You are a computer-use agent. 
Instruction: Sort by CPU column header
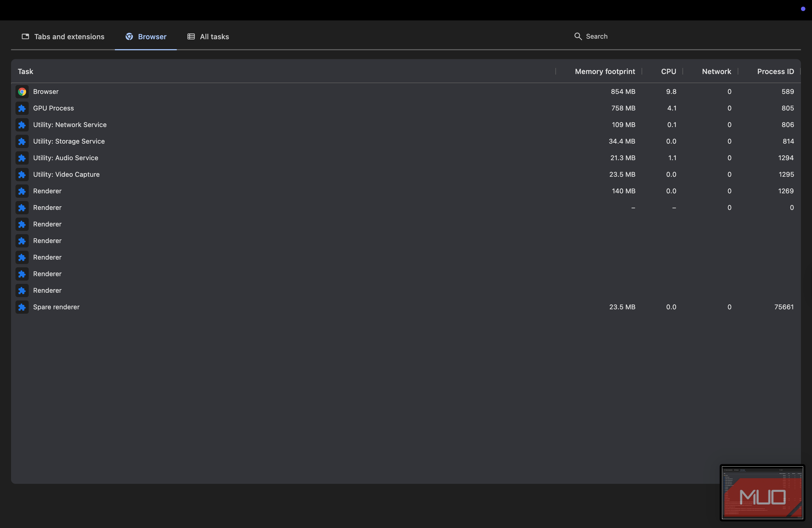668,72
